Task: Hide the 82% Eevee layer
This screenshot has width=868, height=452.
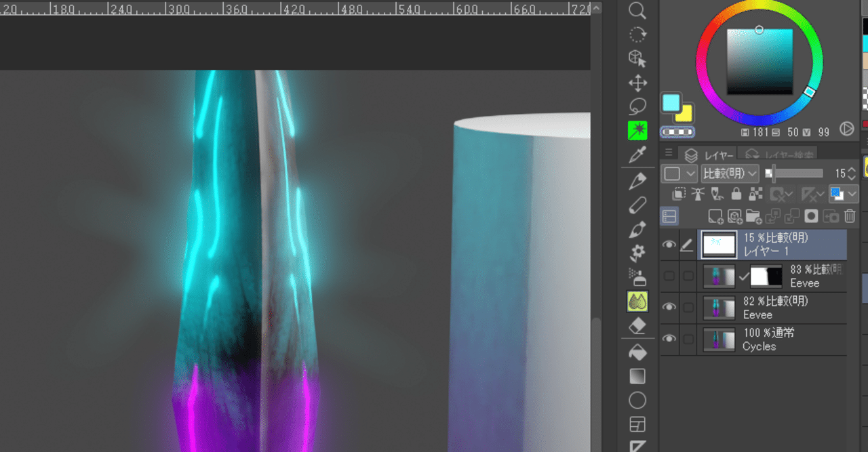Action: pos(669,308)
